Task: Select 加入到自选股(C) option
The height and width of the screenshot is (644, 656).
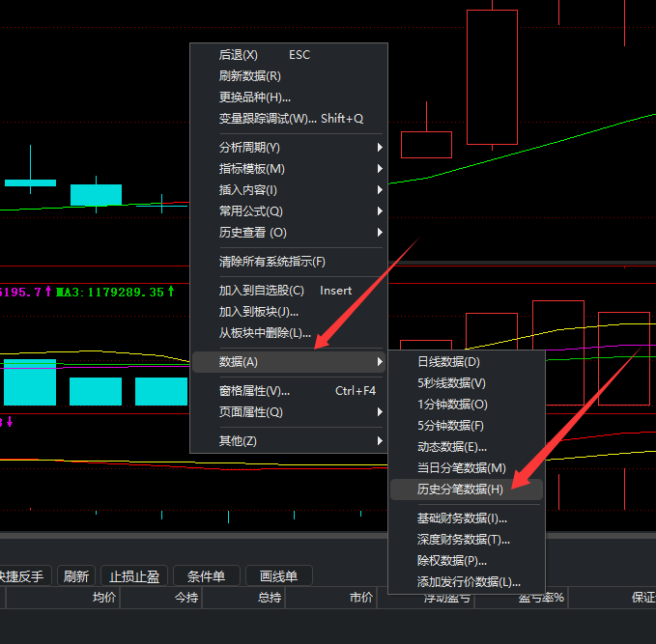Action: click(262, 291)
